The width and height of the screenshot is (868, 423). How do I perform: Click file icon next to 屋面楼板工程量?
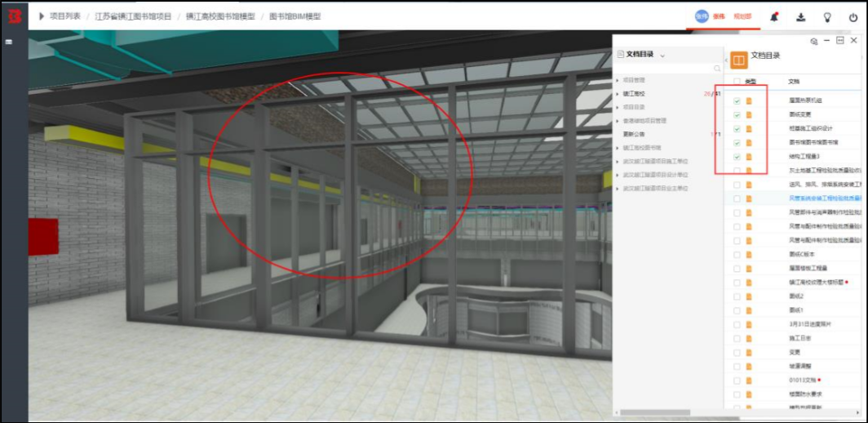(749, 269)
